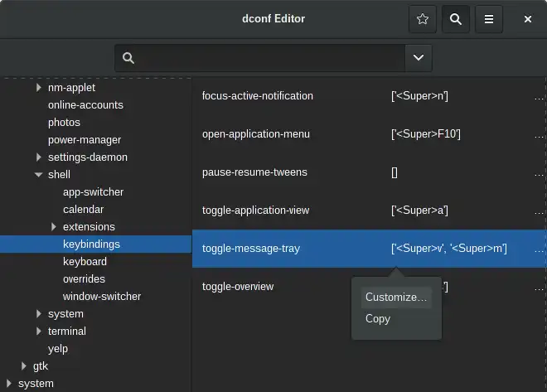Expand the gtk tree node
The image size is (547, 392).
23,365
